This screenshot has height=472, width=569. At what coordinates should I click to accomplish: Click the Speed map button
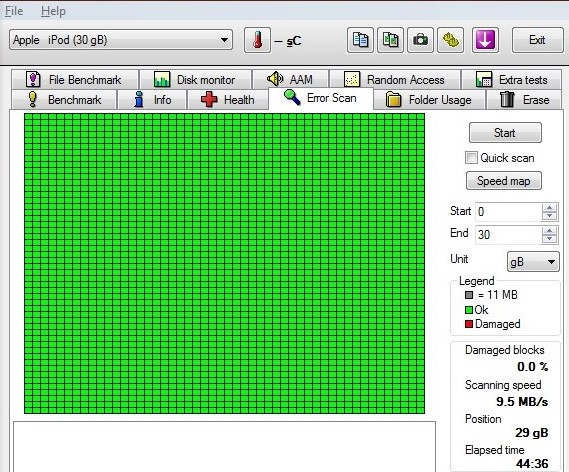(x=504, y=181)
